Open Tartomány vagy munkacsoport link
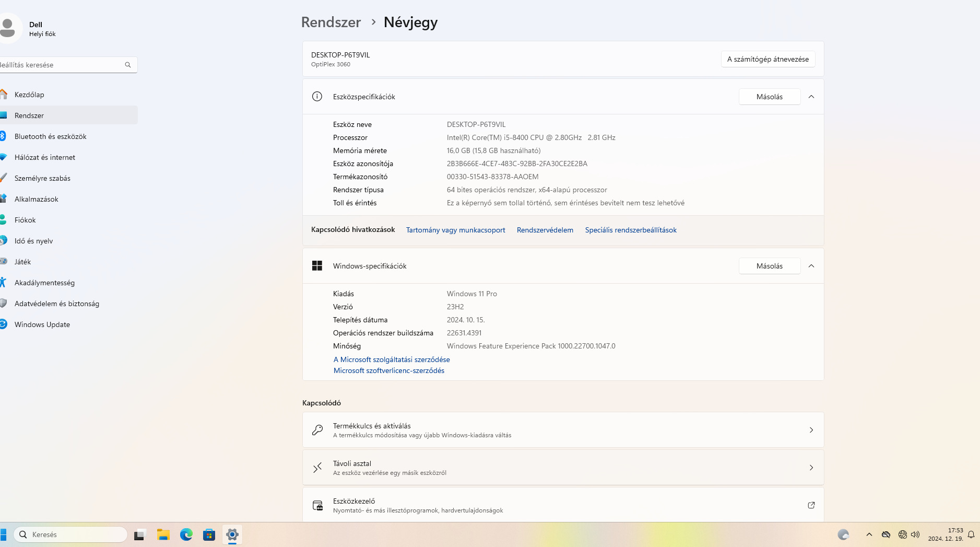The height and width of the screenshot is (547, 980). tap(456, 230)
